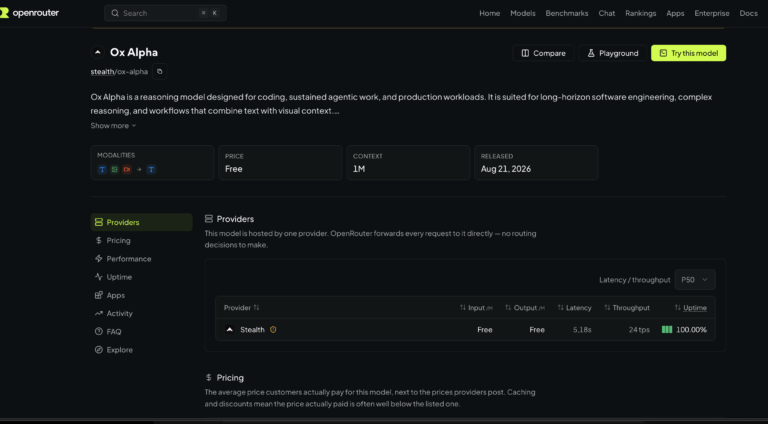Open the Apps navigation item

click(x=675, y=13)
